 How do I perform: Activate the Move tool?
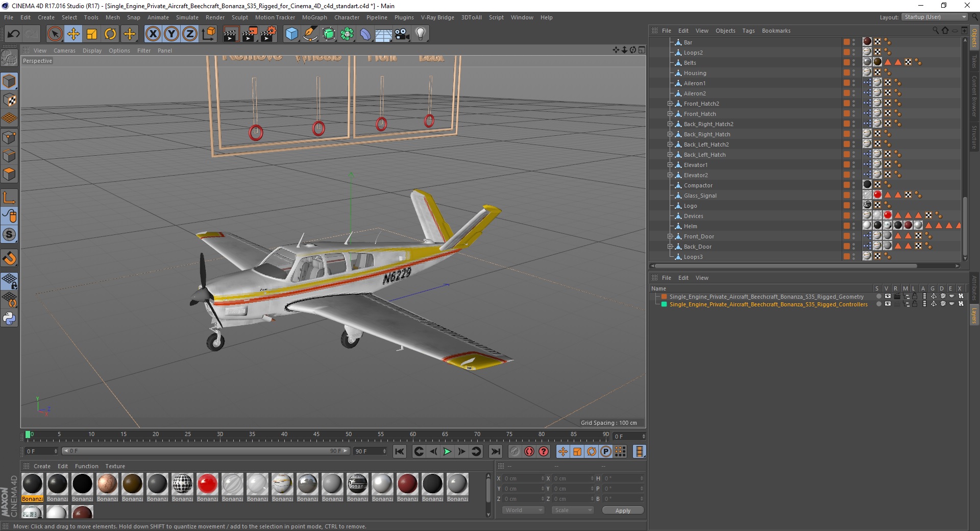(x=73, y=34)
